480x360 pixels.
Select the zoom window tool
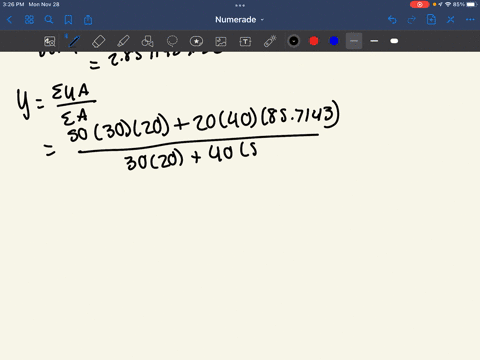50,41
